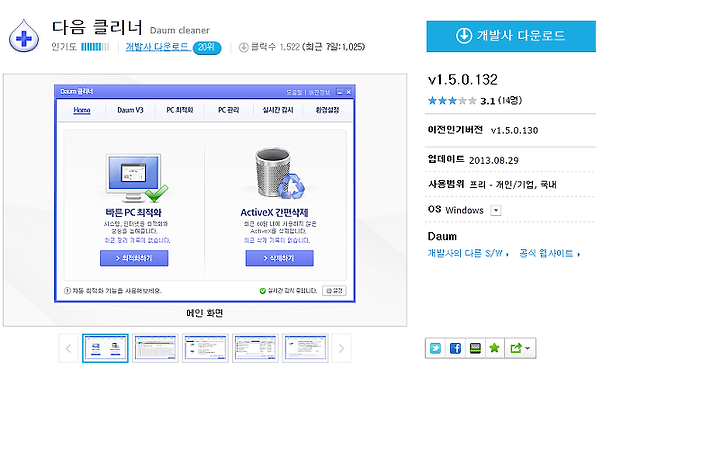Click the 개발사 다운로드 blue button

511,36
